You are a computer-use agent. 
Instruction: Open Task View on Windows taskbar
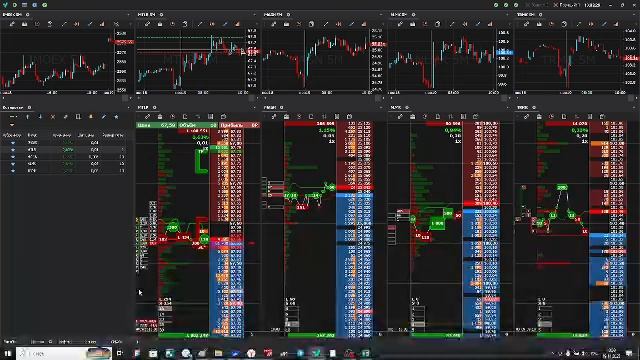(120, 353)
